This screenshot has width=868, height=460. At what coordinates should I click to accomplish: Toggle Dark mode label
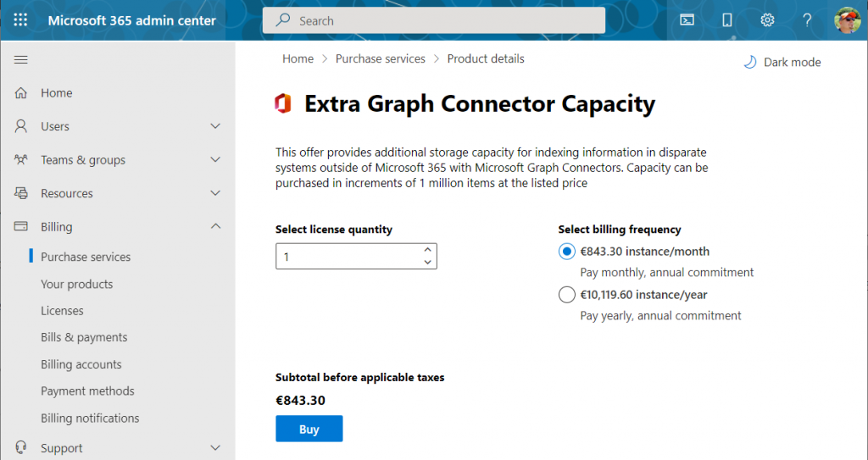point(793,62)
